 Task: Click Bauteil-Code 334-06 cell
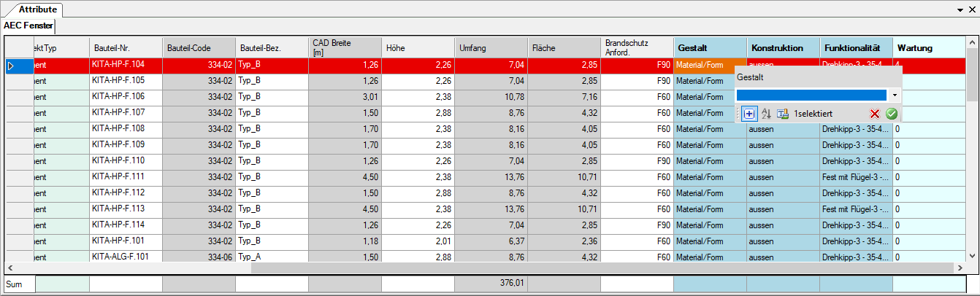[x=199, y=256]
